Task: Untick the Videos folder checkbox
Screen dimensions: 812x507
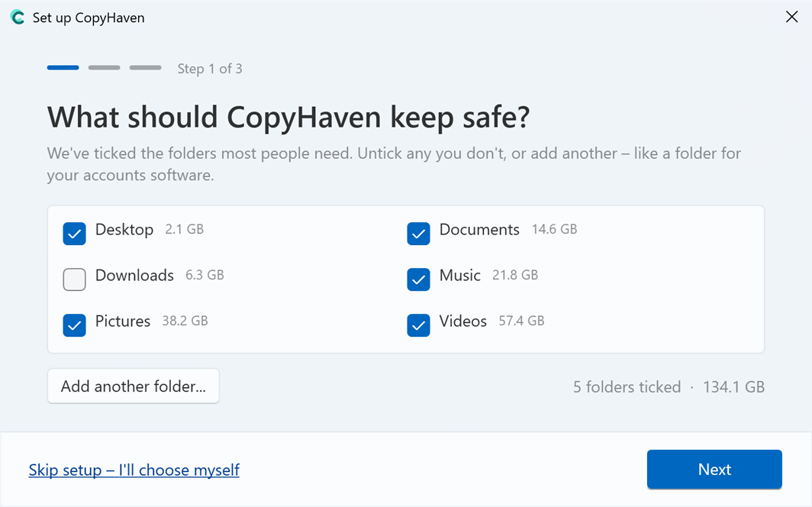Action: tap(418, 325)
